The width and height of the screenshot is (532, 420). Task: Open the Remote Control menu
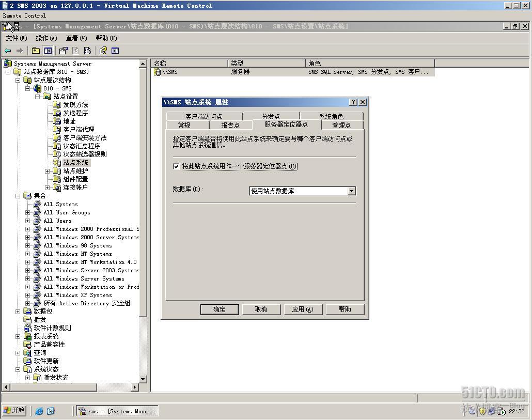[x=24, y=15]
